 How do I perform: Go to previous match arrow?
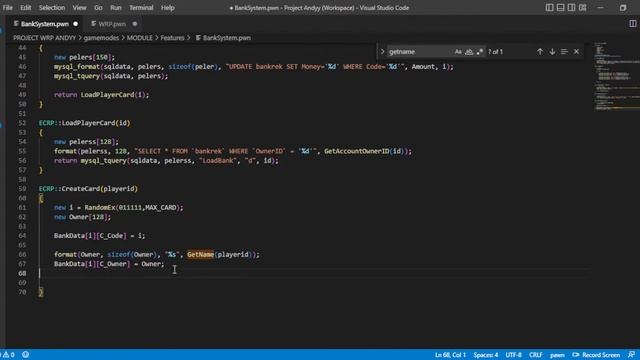[x=540, y=52]
